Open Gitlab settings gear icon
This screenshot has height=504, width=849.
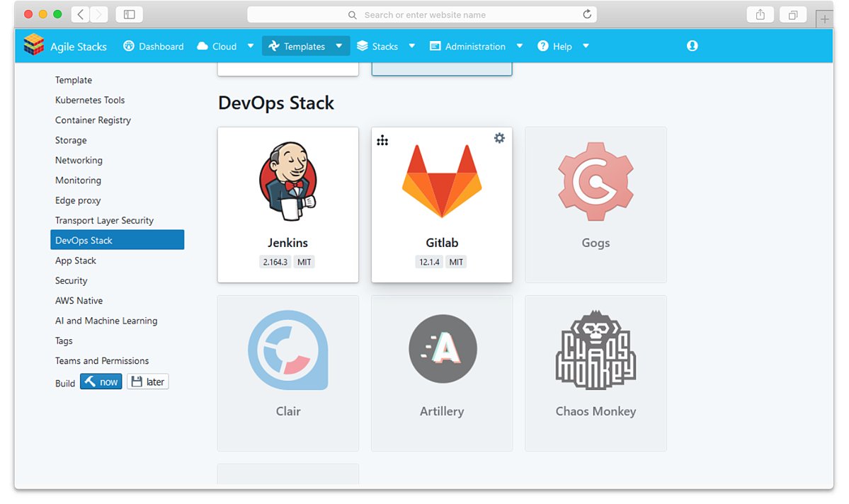click(499, 138)
